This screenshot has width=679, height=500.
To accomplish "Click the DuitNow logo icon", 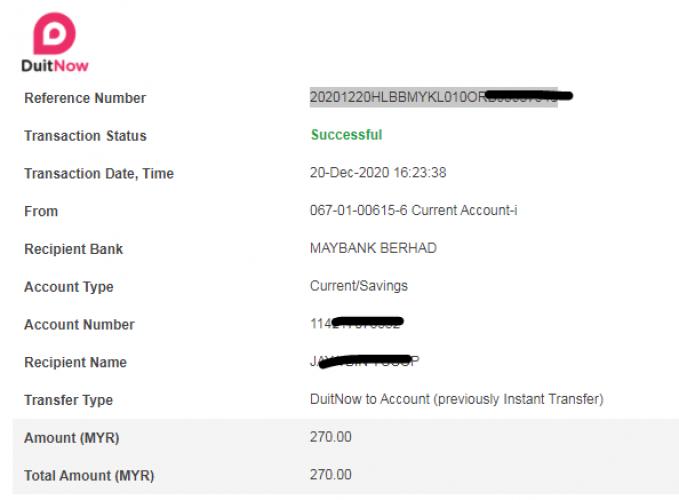I will tap(55, 34).
